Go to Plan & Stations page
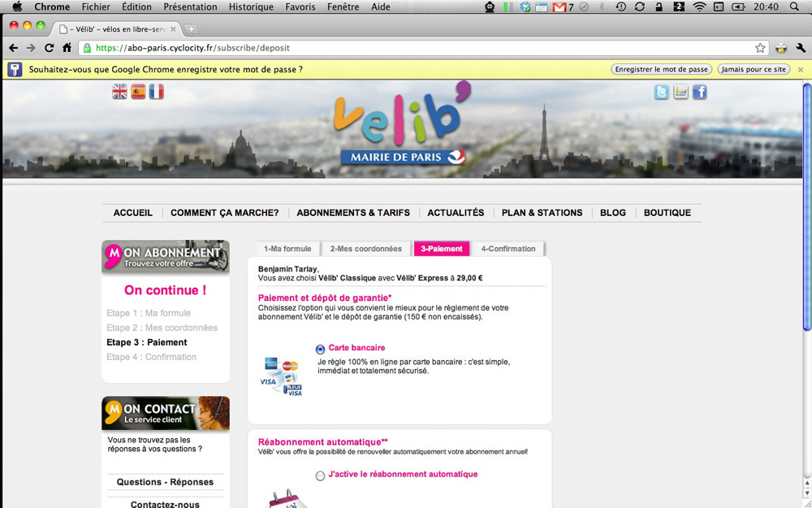Screen dimensions: 812x508 [x=542, y=213]
